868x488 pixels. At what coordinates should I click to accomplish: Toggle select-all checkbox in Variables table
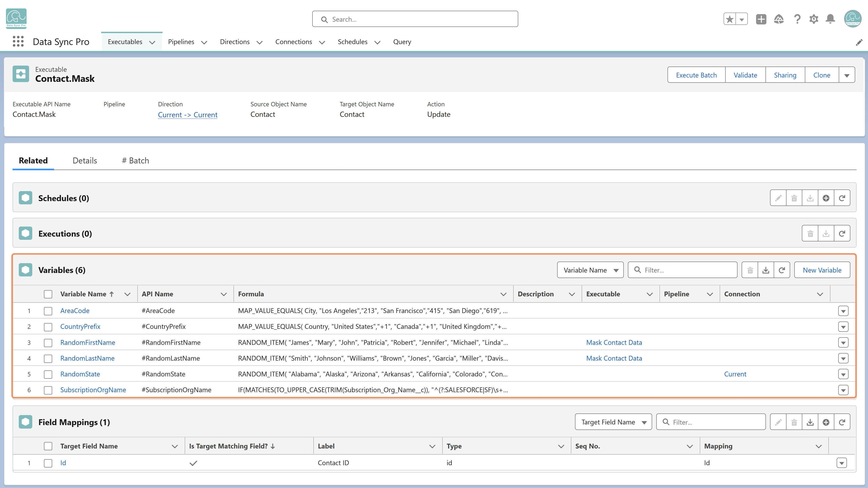[48, 294]
